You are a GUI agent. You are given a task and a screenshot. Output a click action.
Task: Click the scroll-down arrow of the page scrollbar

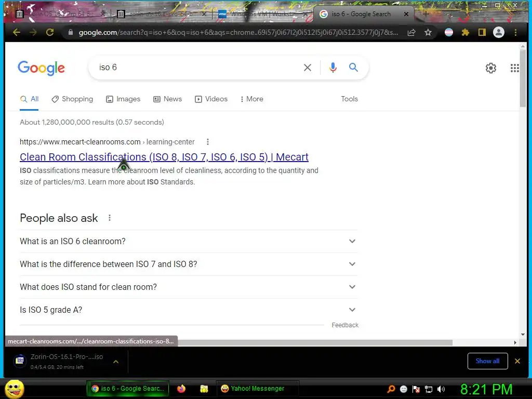[523, 335]
